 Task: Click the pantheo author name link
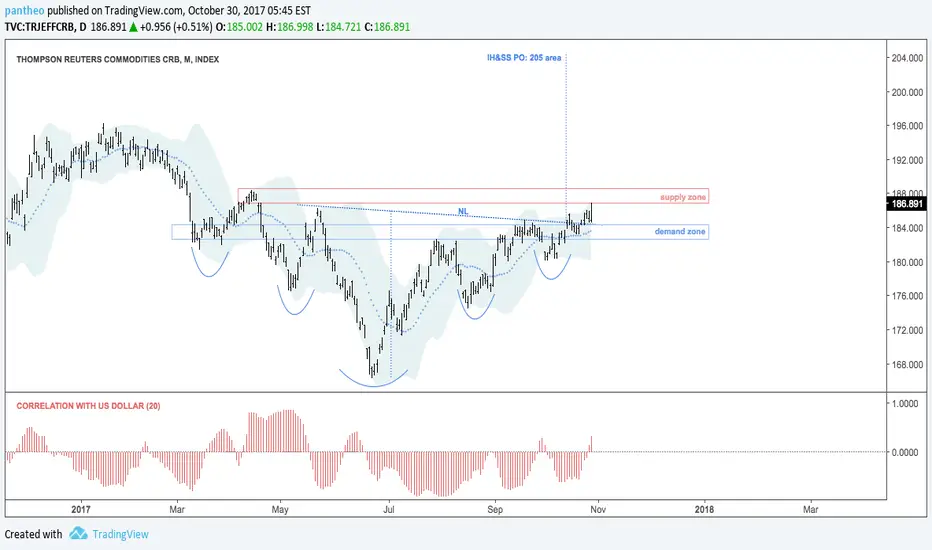pos(24,11)
